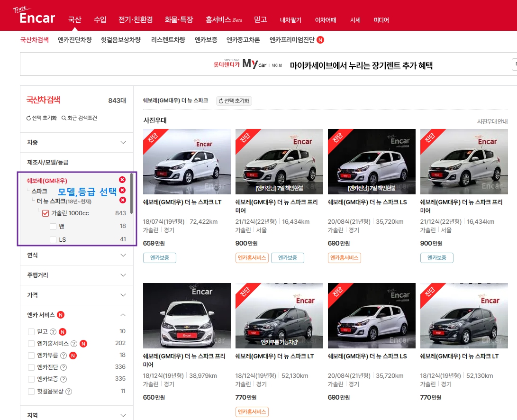Open the 홈서비스 Beta menu
Image resolution: width=517 pixels, height=420 pixels.
pos(224,19)
